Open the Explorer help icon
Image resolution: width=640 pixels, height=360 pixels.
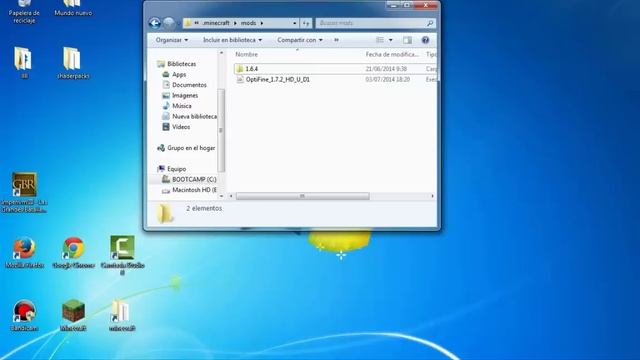tap(425, 40)
